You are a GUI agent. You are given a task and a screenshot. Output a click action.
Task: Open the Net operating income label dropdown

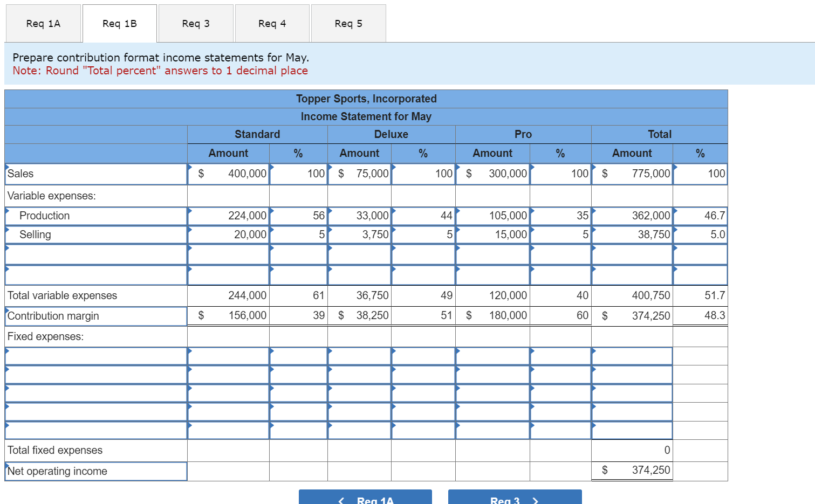pyautogui.click(x=96, y=471)
